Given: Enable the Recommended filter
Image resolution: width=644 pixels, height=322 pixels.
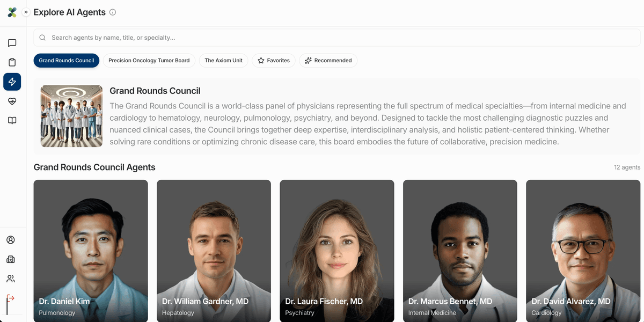Looking at the screenshot, I should tap(328, 60).
